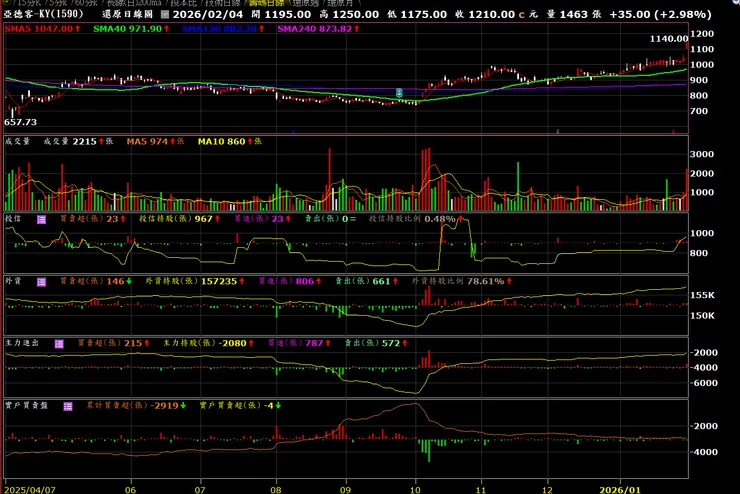This screenshot has height=494, width=740.
Task: Click the 主力進出 賣出(張) 572 value
Action: click(x=391, y=343)
